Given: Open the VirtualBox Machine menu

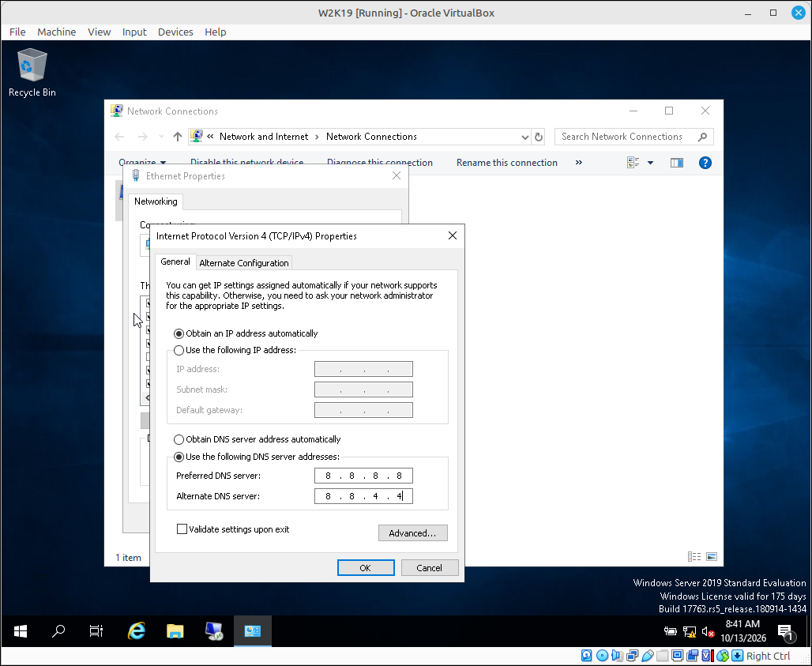Looking at the screenshot, I should click(x=56, y=32).
